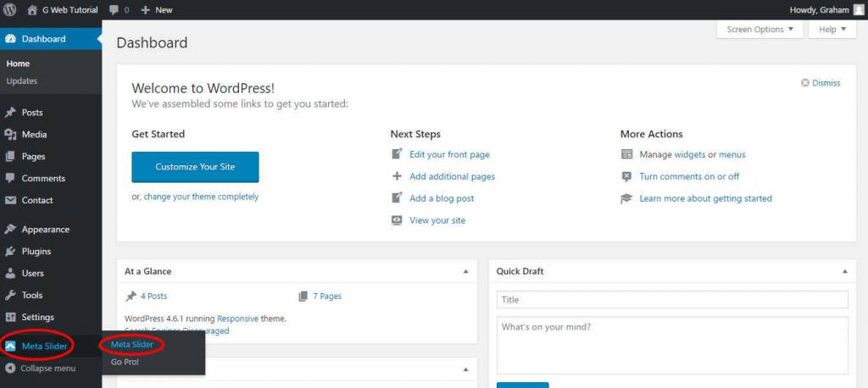Click the Quick Draft Title field
The height and width of the screenshot is (388, 868).
[672, 300]
